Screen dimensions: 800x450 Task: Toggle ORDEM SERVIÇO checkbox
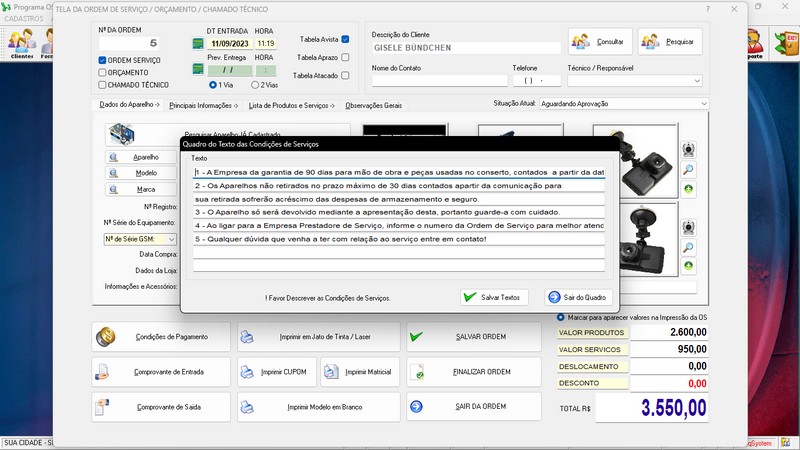tap(102, 60)
